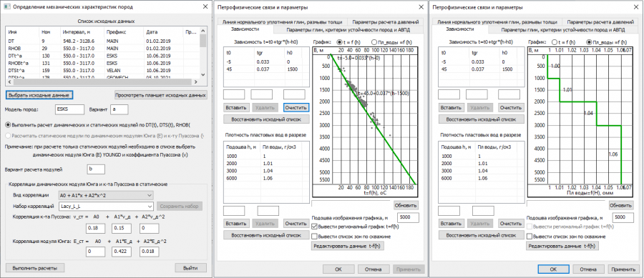The height and width of the screenshot is (278, 644).
Task: Click Редактировать данные t-f(h) in right dialog
Action: (562, 246)
